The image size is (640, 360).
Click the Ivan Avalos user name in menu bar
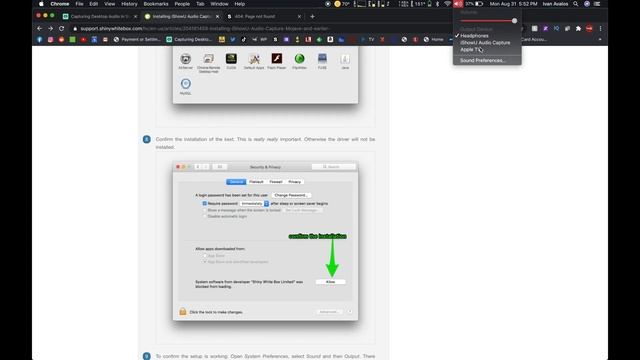pyautogui.click(x=555, y=4)
